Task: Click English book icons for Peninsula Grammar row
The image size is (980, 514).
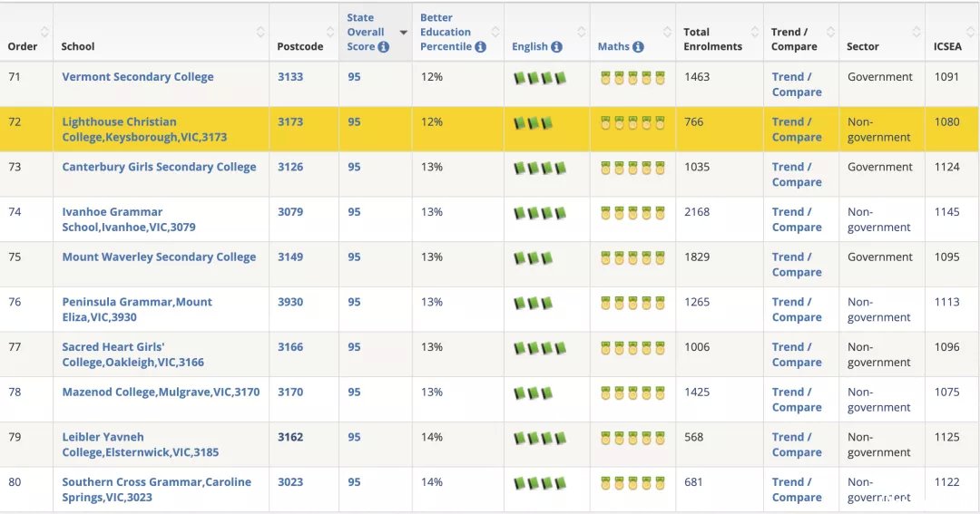Action: point(534,303)
